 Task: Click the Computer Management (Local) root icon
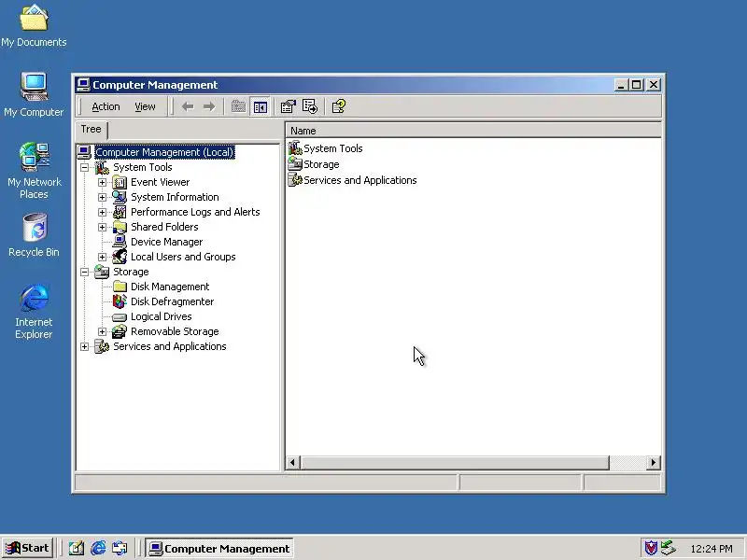pos(84,152)
